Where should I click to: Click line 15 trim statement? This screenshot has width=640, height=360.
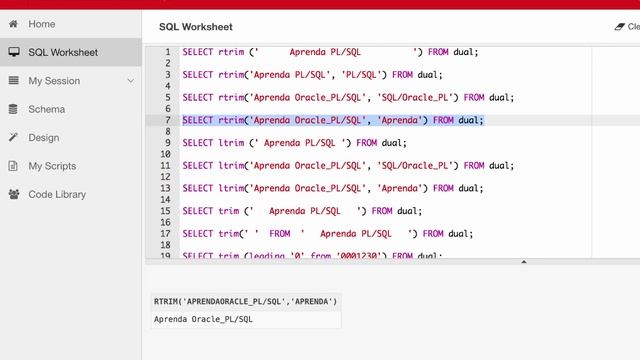coord(302,211)
